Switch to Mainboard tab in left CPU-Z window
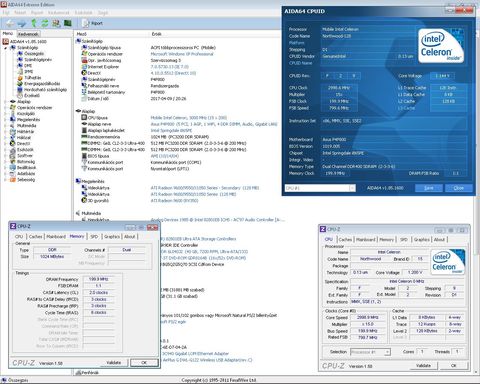This screenshot has height=384, width=480. (56, 236)
